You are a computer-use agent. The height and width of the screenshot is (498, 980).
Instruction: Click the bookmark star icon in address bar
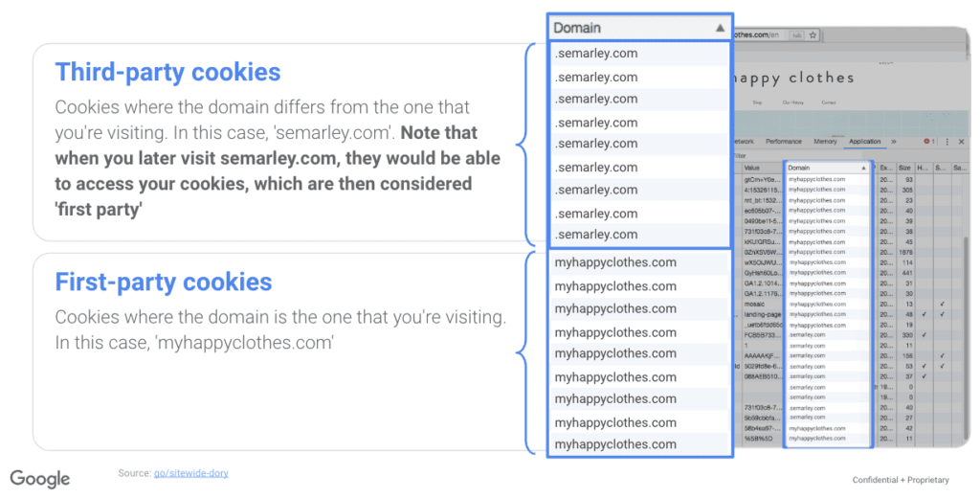click(x=813, y=34)
